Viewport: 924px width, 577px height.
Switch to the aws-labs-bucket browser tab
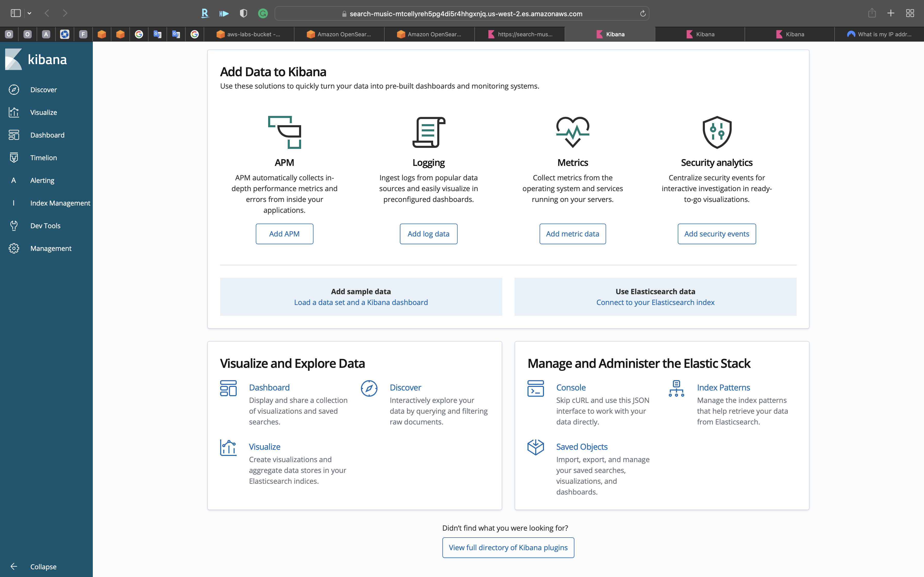coord(249,34)
